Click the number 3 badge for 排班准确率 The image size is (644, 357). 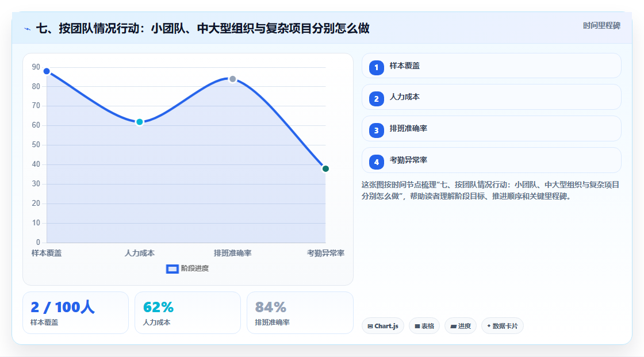(376, 130)
